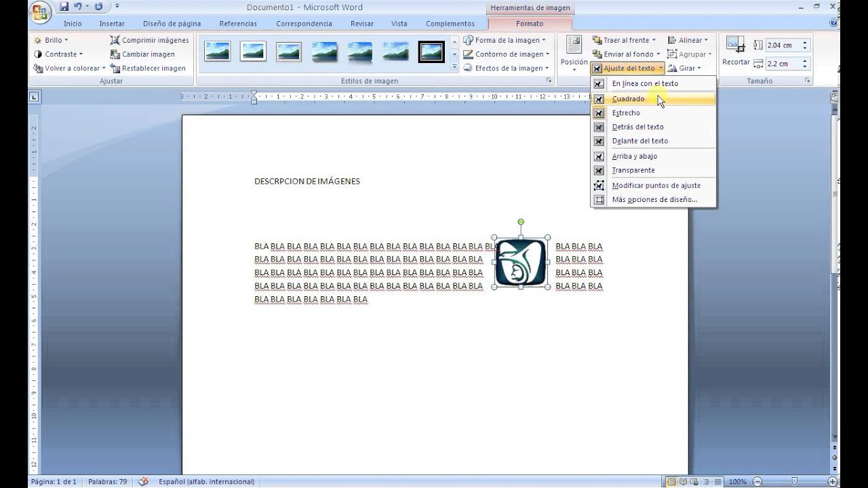Click Enviar al fondo
Viewport: 868px width, 488px height.
(x=627, y=54)
